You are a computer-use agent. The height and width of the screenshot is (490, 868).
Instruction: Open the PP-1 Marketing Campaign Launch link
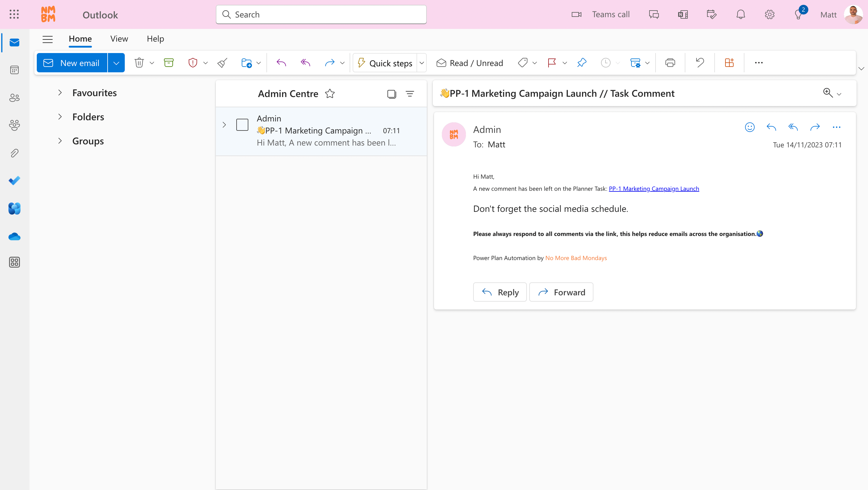(x=654, y=189)
